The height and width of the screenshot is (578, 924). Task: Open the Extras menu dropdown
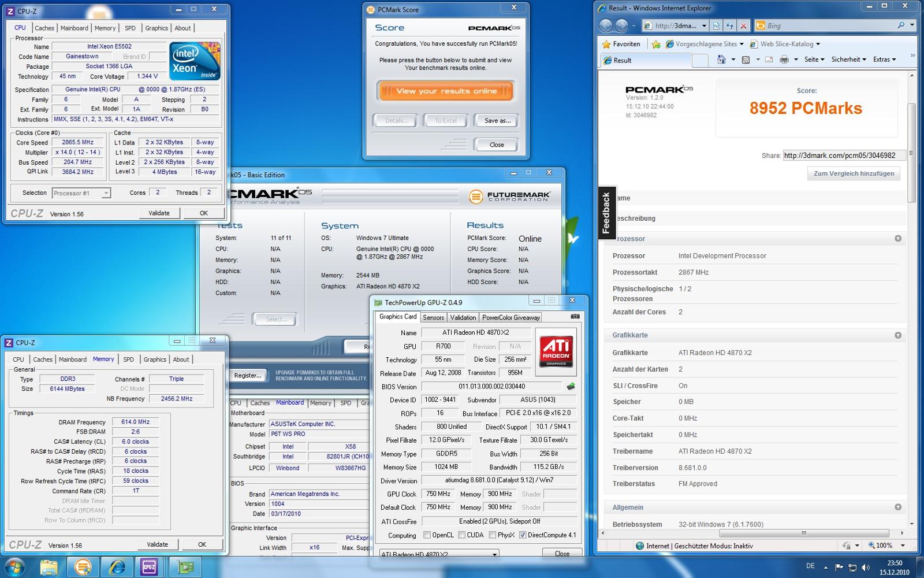pyautogui.click(x=885, y=60)
